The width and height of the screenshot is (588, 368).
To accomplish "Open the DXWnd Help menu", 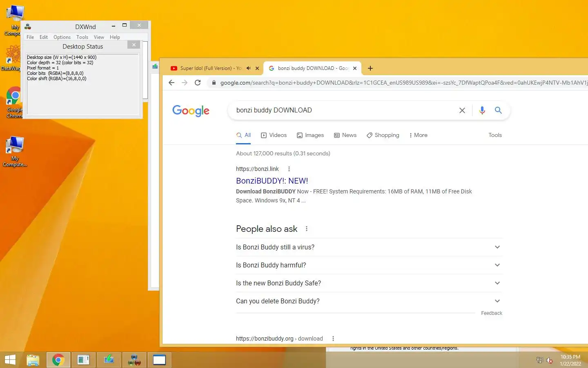I will (115, 37).
